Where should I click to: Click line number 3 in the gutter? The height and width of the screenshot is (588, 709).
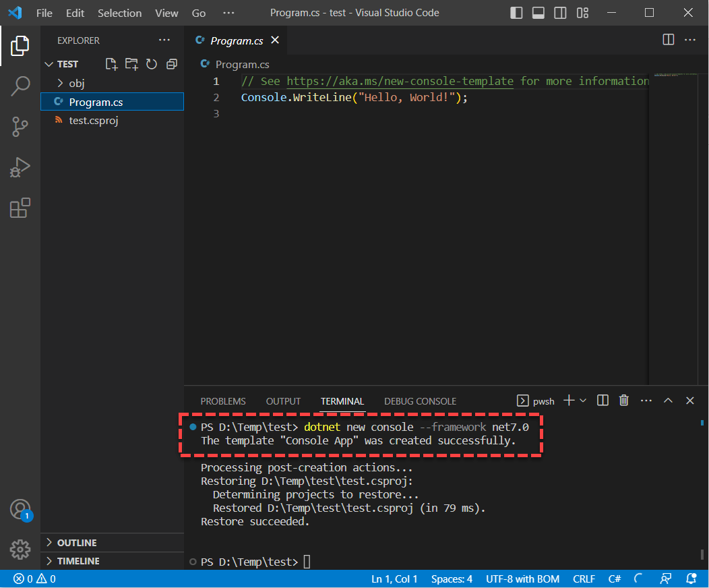(216, 114)
